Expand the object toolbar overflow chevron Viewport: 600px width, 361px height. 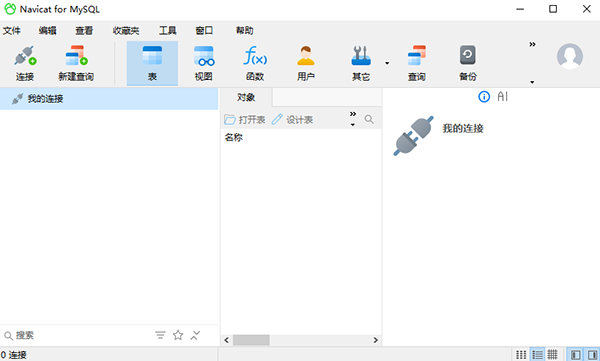(x=353, y=114)
